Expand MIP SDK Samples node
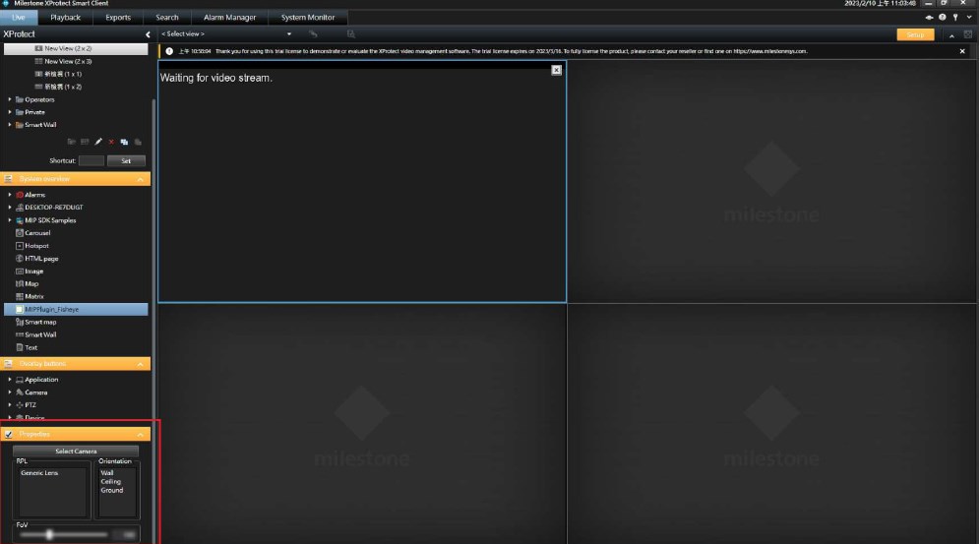Image resolution: width=980 pixels, height=544 pixels. 10,219
